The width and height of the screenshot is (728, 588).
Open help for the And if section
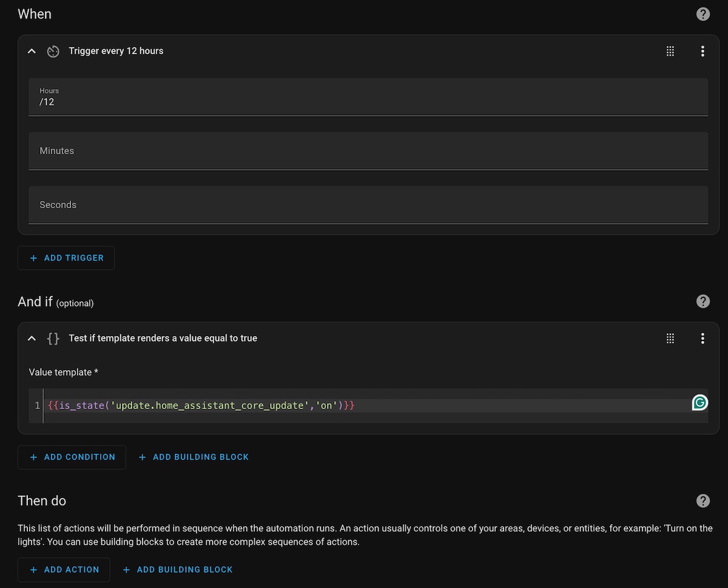(x=703, y=301)
